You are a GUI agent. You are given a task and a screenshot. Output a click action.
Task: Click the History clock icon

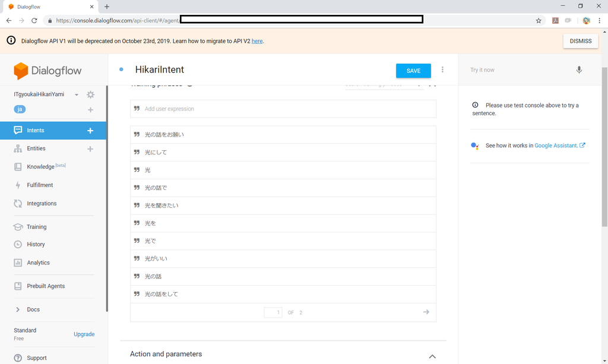click(x=18, y=244)
